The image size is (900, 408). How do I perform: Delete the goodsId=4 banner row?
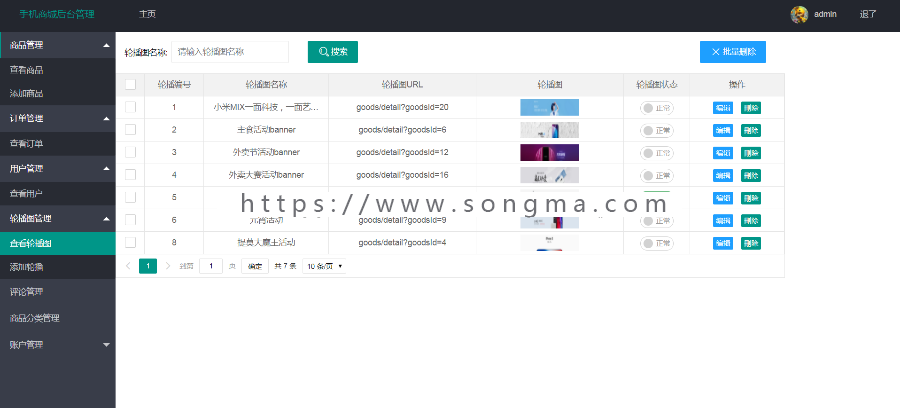coord(751,243)
